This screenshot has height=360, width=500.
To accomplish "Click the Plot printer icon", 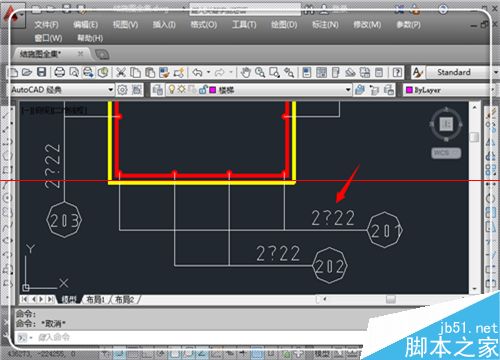I will [x=60, y=72].
